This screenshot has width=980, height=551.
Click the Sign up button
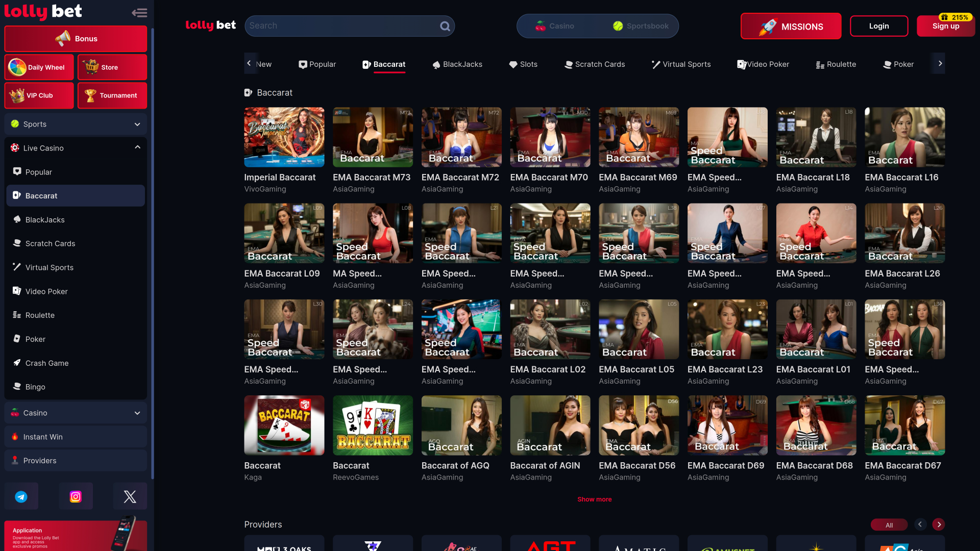coord(945,26)
